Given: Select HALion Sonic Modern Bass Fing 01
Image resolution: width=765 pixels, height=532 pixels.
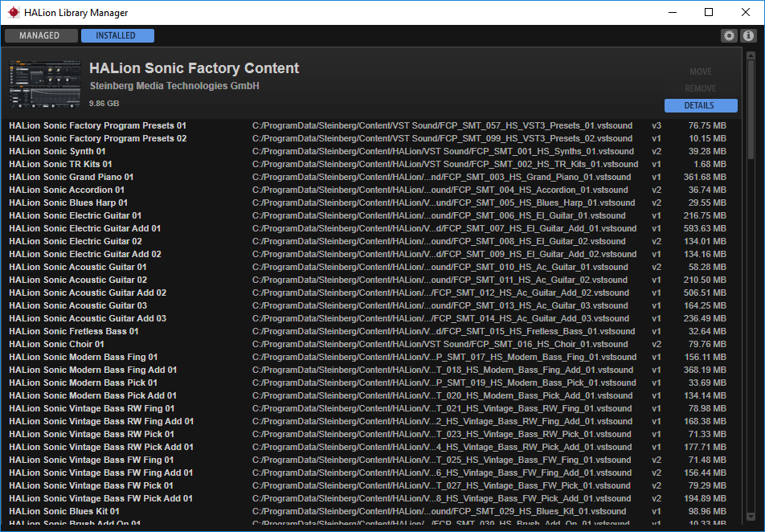Looking at the screenshot, I should pos(84,357).
